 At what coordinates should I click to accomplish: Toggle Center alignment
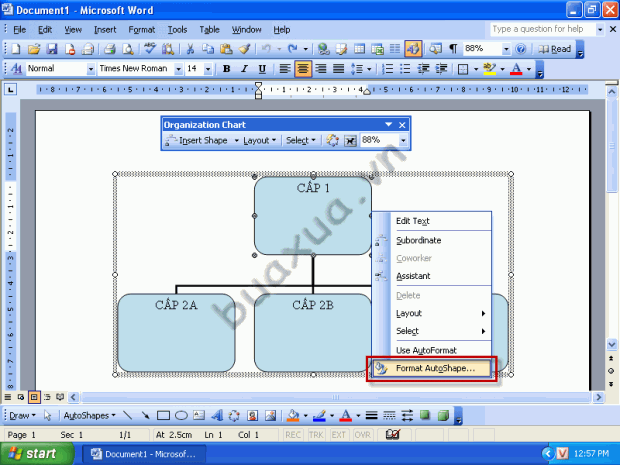click(x=303, y=69)
